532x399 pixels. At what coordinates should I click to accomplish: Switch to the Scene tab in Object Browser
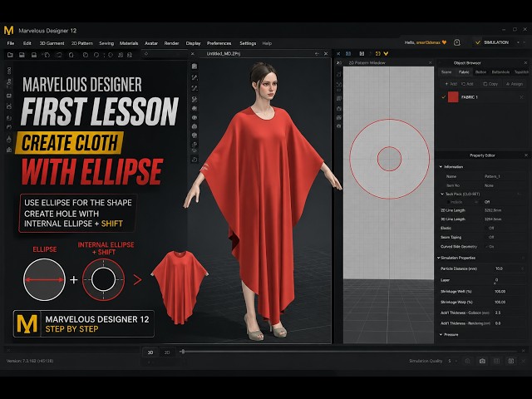tap(446, 72)
